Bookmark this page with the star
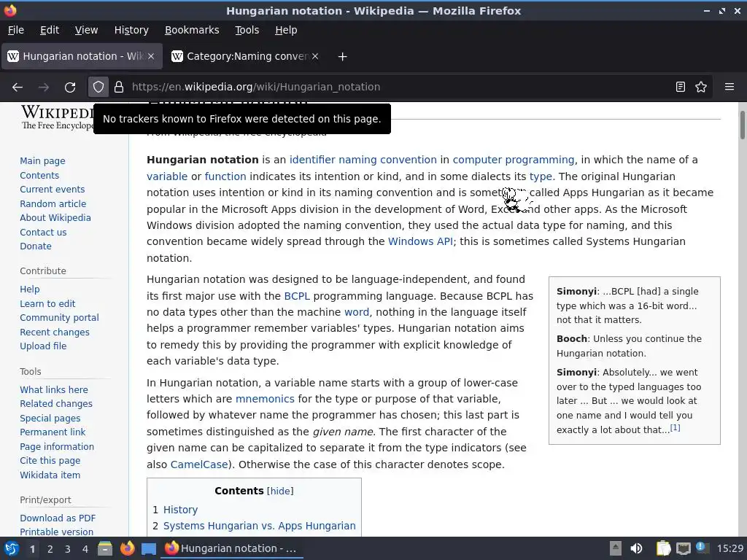 tap(701, 87)
